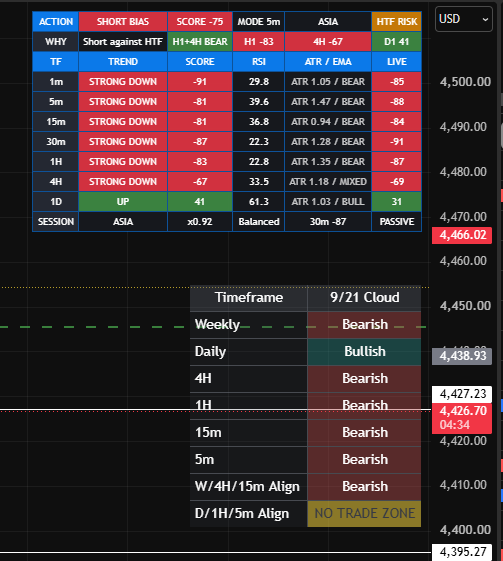
Task: Select the 1D UP trend cell
Action: 123,202
